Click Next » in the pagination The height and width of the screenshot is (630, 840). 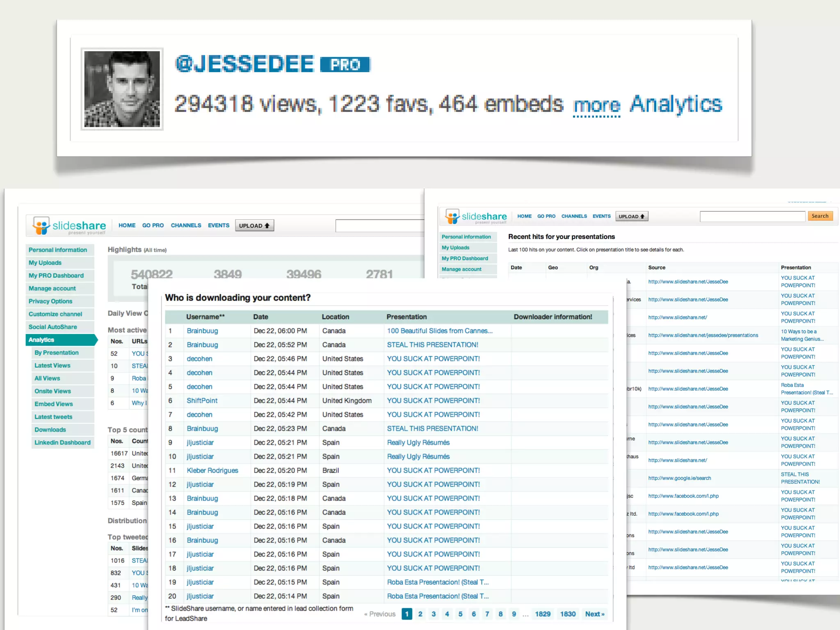click(x=594, y=614)
